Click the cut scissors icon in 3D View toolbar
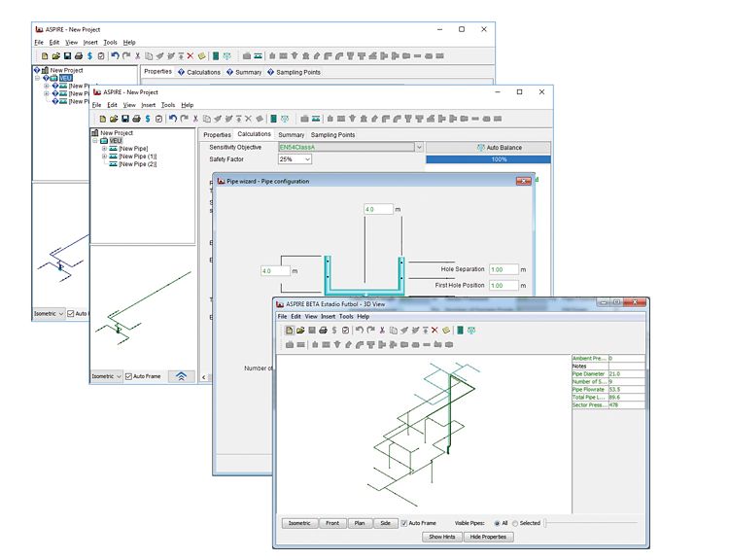The width and height of the screenshot is (729, 560). coord(382,331)
